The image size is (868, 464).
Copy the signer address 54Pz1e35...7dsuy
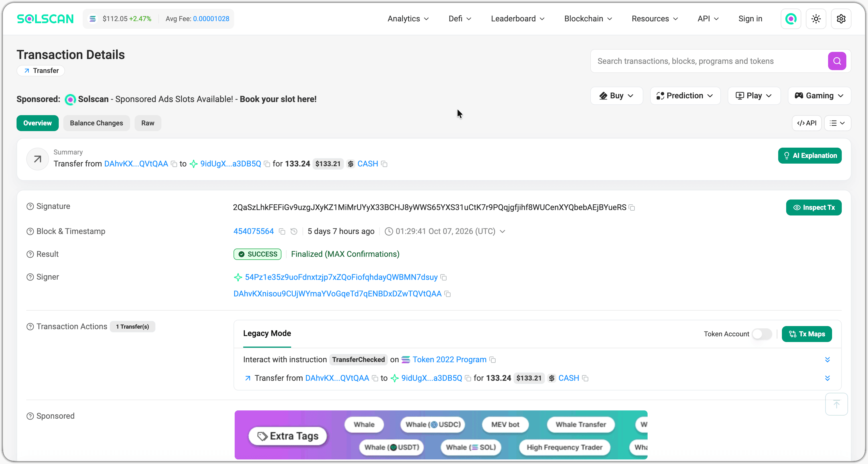point(444,277)
